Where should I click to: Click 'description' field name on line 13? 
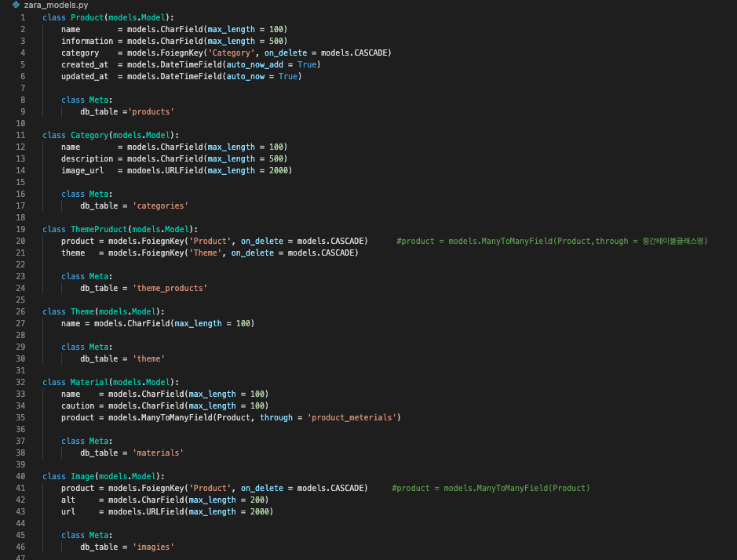click(87, 158)
